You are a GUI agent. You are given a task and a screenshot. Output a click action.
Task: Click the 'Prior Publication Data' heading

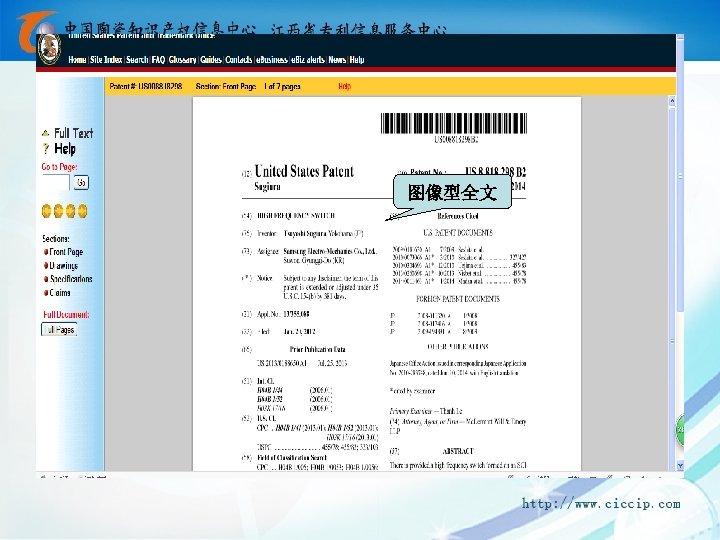point(317,349)
